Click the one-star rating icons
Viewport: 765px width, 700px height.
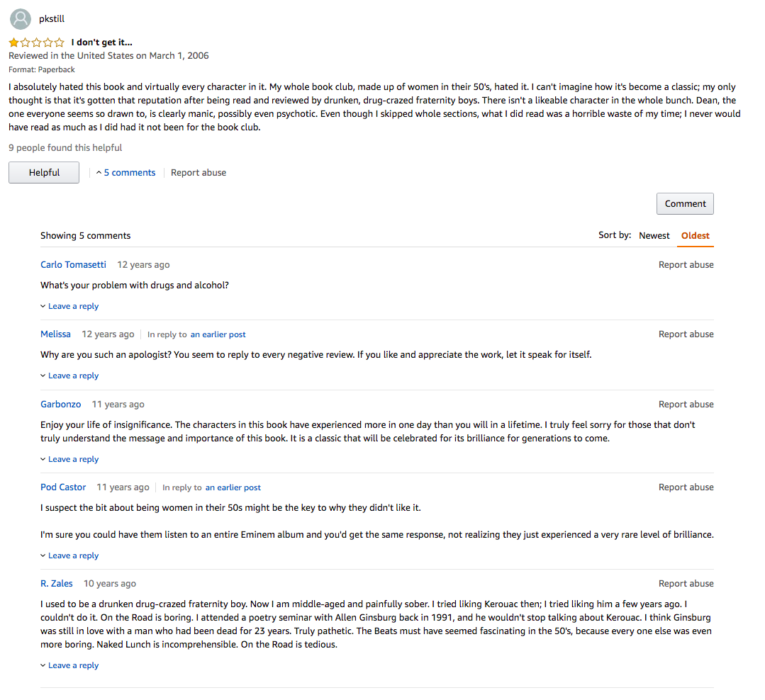(x=37, y=43)
